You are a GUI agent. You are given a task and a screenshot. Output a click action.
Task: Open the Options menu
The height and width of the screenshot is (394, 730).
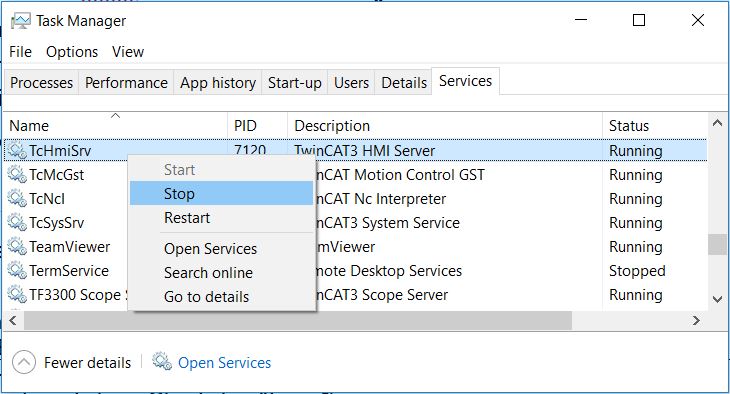[72, 52]
